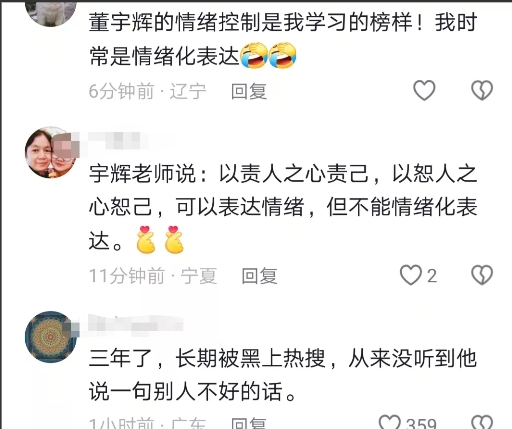Tap the 11分钟前 · 宁夏 timestamp
This screenshot has width=512, height=429.
(x=153, y=276)
